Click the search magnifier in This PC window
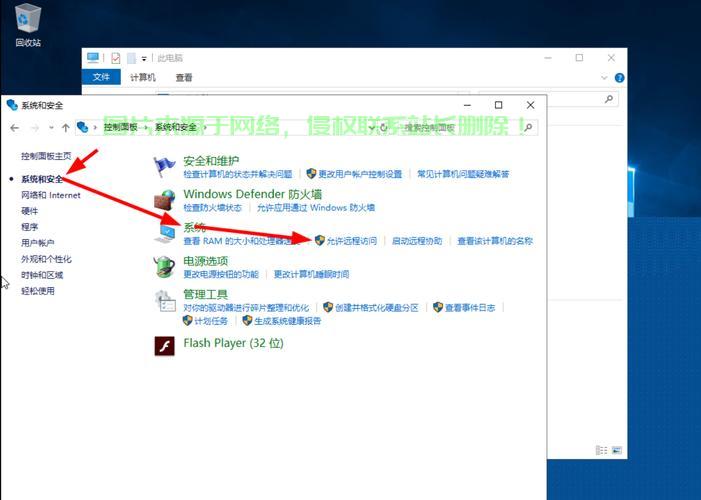Image resolution: width=701 pixels, height=500 pixels. pos(608,99)
